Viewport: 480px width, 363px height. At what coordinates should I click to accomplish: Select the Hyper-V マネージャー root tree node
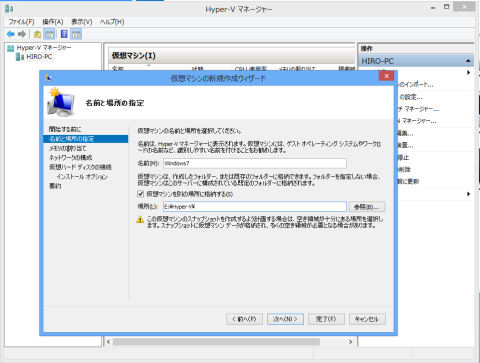pos(44,48)
